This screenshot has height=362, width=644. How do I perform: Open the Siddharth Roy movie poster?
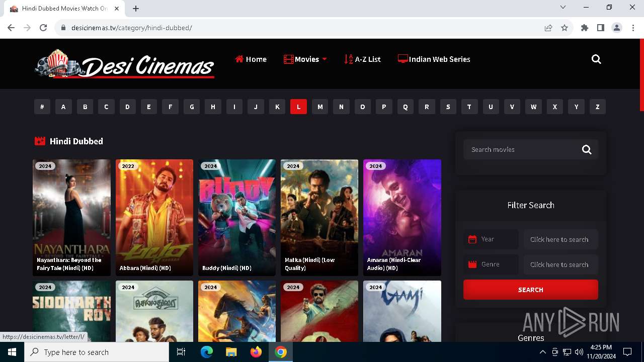click(71, 311)
